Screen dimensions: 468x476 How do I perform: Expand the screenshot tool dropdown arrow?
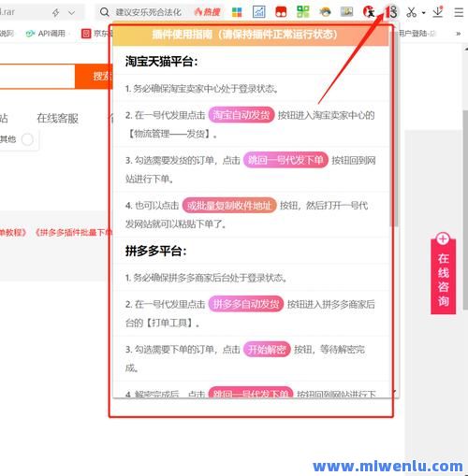[x=423, y=13]
